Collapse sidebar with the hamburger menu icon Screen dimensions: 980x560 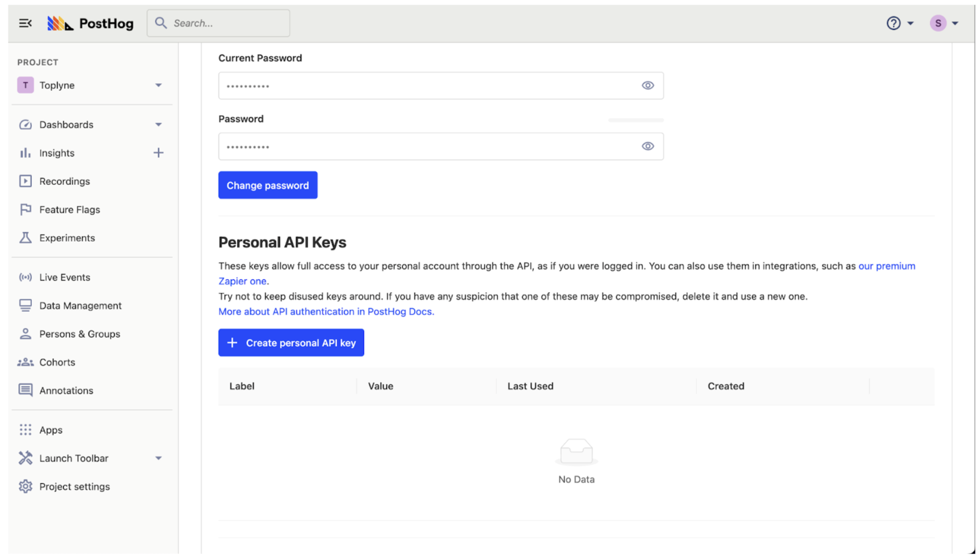25,23
